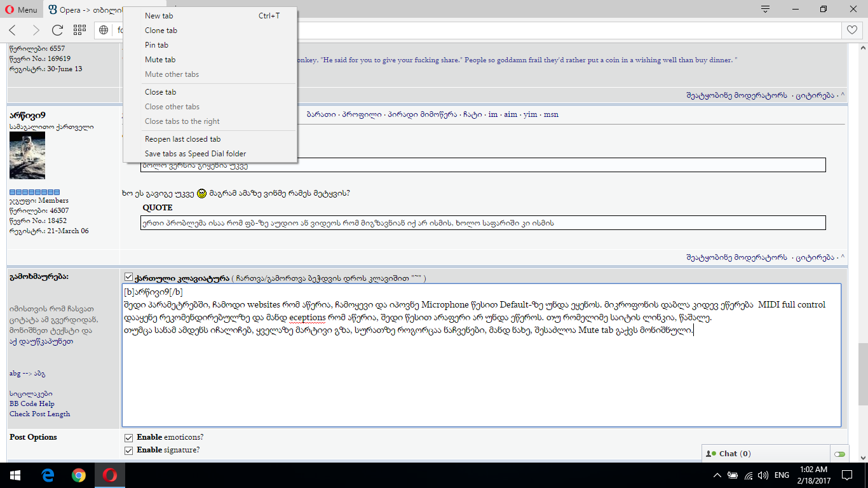Open the username link არწივი9

tap(27, 115)
